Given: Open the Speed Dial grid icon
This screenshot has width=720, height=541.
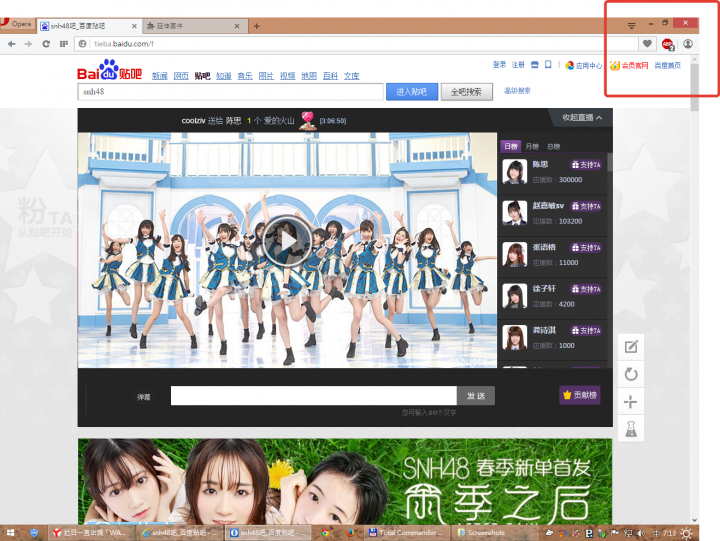Looking at the screenshot, I should tap(64, 44).
